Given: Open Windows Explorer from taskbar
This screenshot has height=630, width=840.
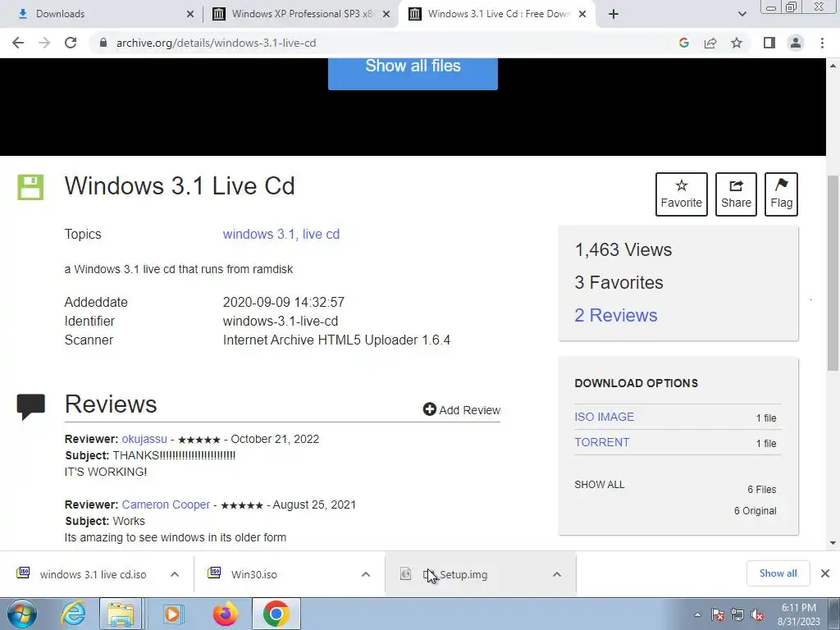Looking at the screenshot, I should click(x=121, y=614).
